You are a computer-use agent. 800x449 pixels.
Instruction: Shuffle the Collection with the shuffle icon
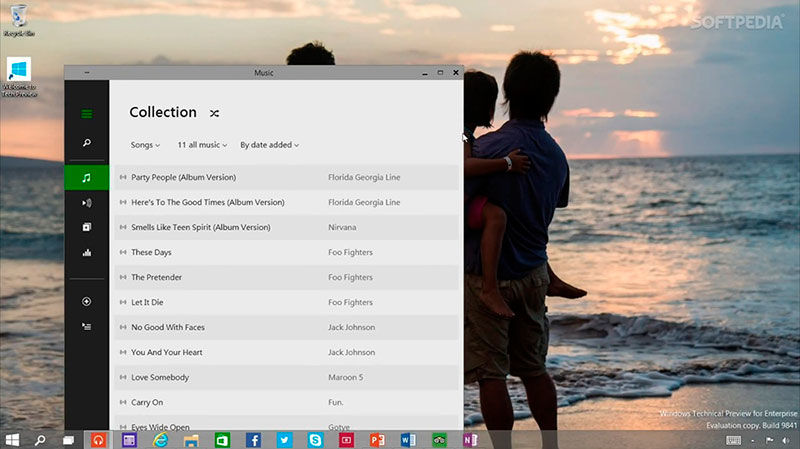tap(214, 113)
